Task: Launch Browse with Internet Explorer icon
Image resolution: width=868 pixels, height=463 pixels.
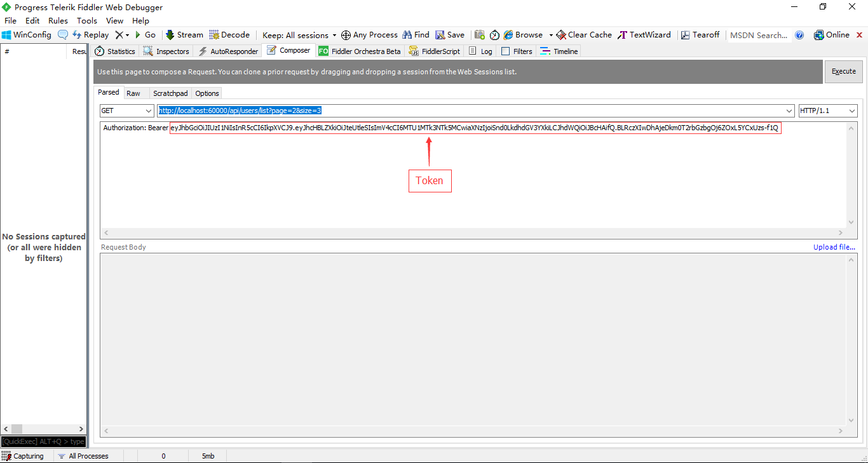Action: coord(523,35)
